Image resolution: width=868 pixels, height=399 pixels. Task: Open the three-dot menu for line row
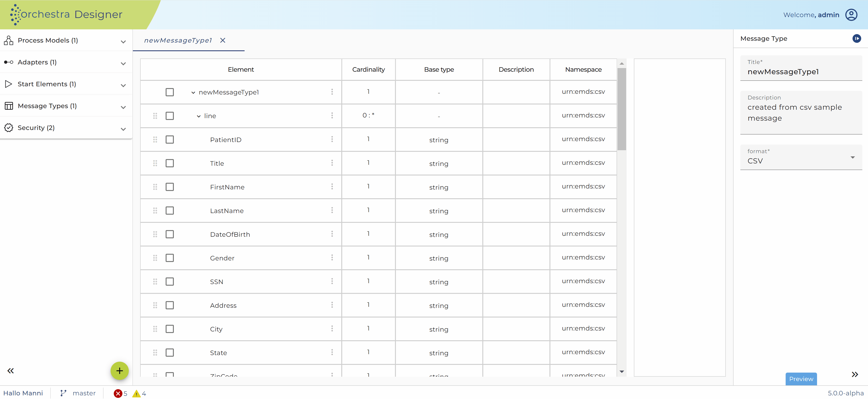click(x=332, y=116)
